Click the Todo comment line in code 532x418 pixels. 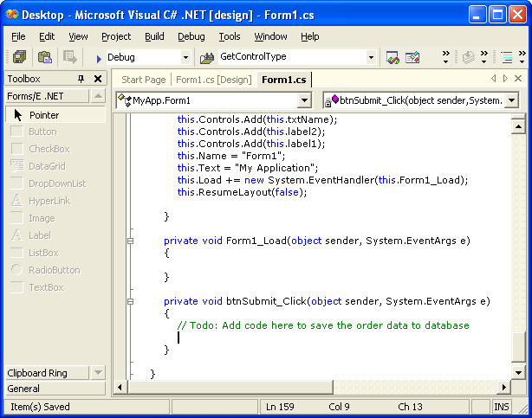323,325
